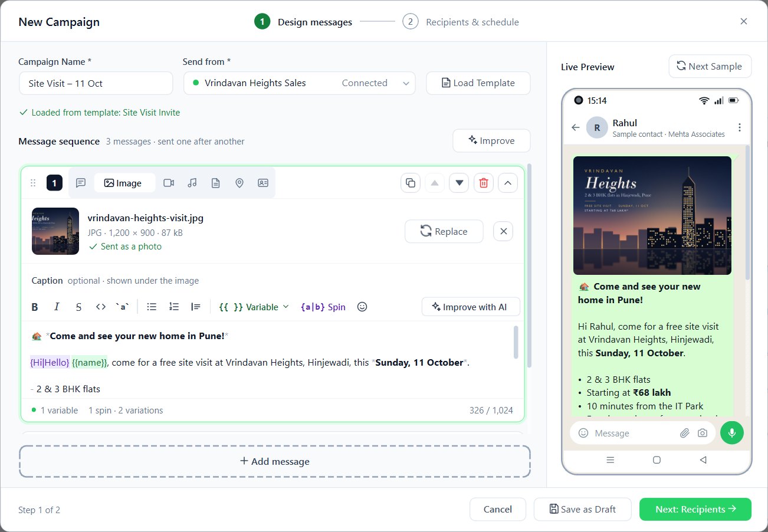Add a new message to the sequence
The height and width of the screenshot is (532, 768).
pyautogui.click(x=275, y=461)
